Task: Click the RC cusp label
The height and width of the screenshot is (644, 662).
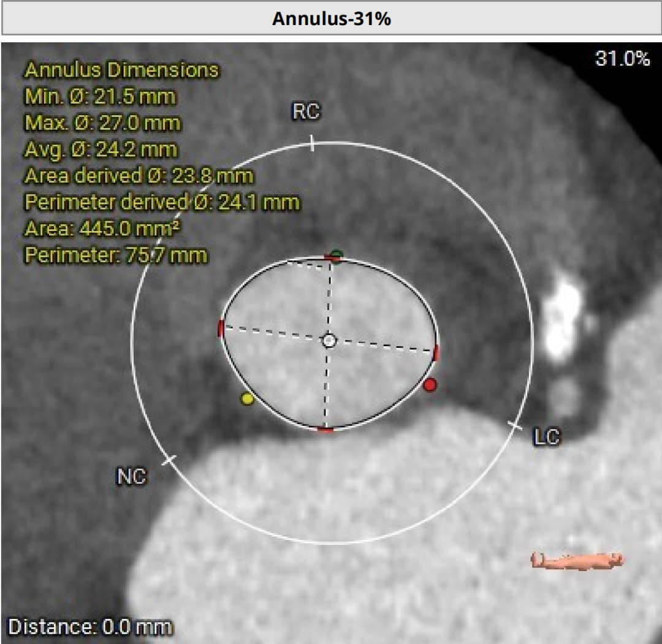Action: [x=306, y=112]
